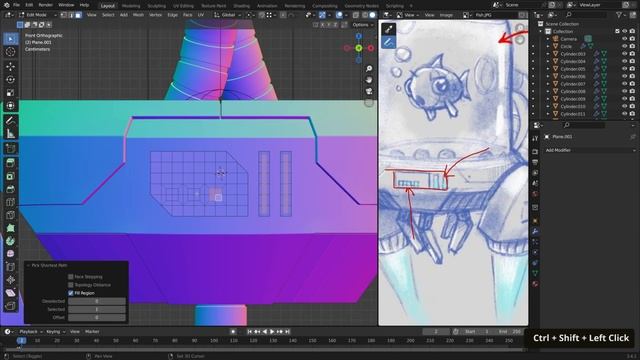Select the Scale tool

11,92
